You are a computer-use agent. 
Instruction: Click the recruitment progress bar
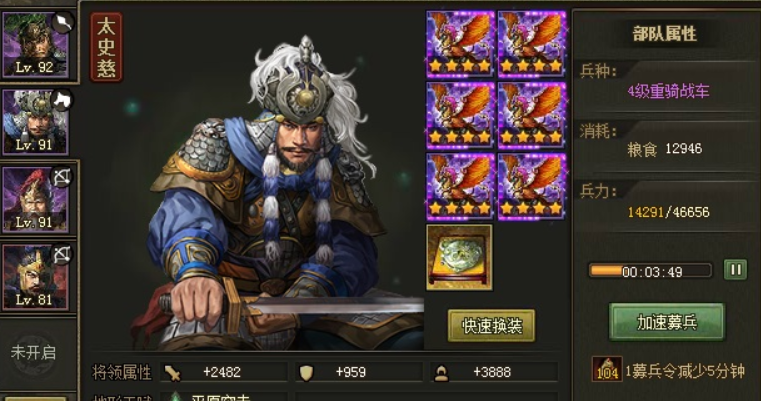tap(650, 271)
